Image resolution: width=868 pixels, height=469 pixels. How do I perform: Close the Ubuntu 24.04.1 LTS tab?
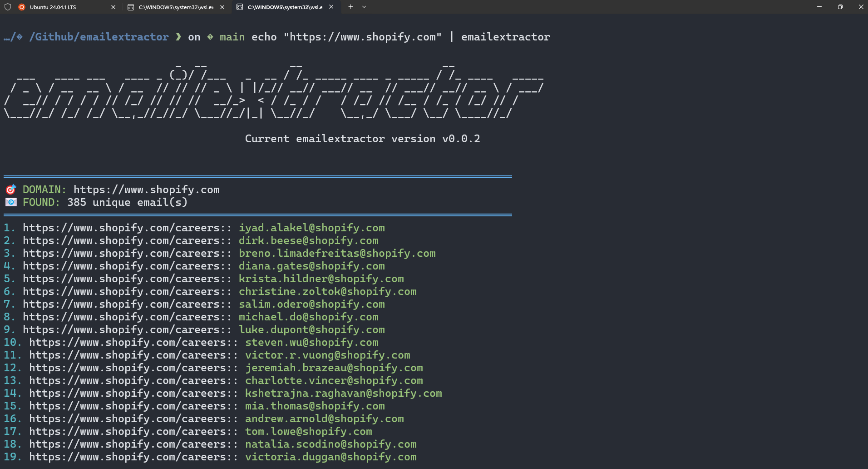coord(113,7)
